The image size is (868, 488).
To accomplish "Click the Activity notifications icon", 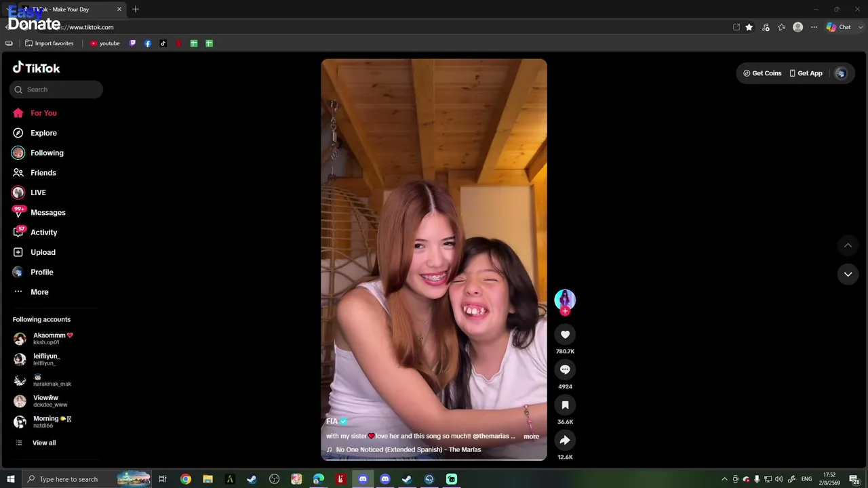I will (x=18, y=232).
